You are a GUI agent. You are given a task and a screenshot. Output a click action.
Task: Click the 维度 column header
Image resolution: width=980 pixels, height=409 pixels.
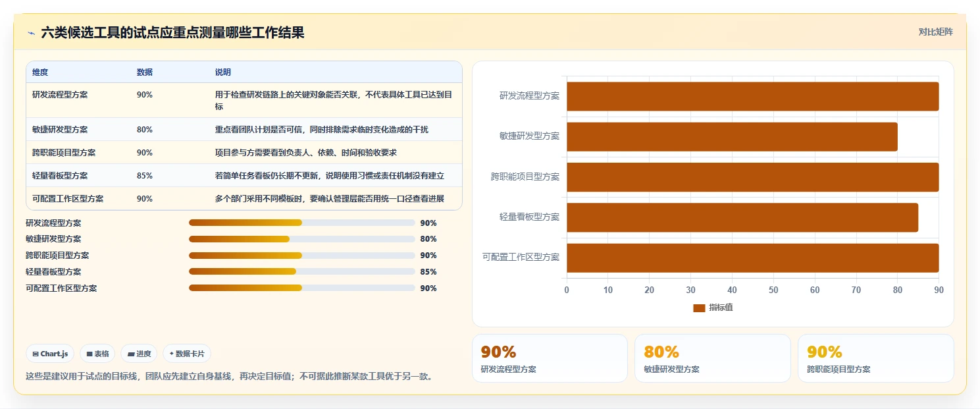click(40, 72)
